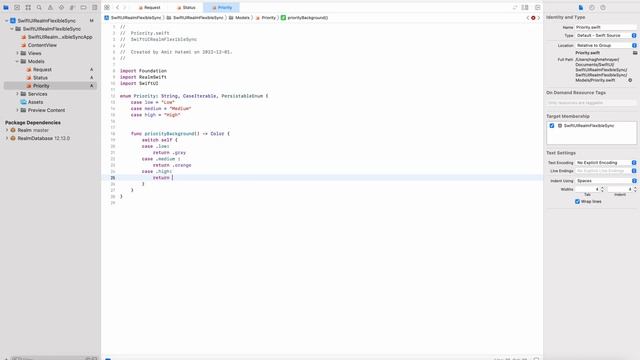Open the Find navigator magnifier icon

coord(39,7)
